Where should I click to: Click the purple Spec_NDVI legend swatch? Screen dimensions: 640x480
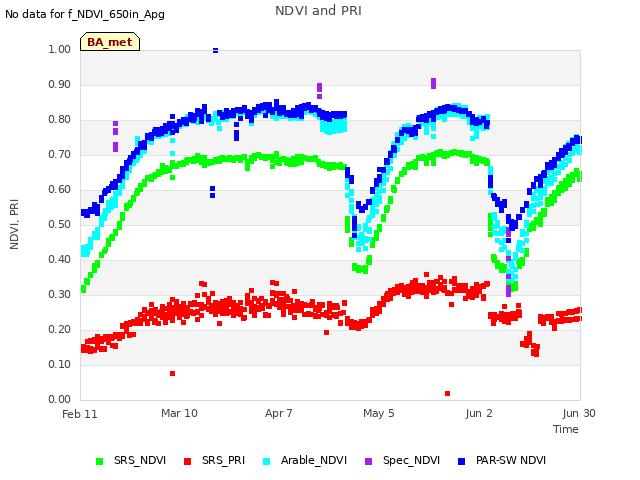tap(369, 461)
